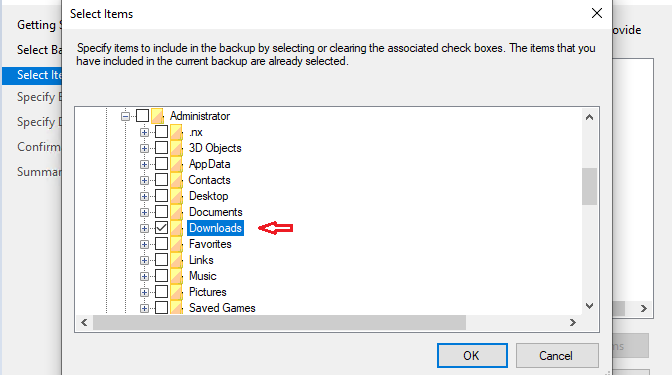The height and width of the screenshot is (375, 672).
Task: Select the Links tree item
Action: (201, 260)
